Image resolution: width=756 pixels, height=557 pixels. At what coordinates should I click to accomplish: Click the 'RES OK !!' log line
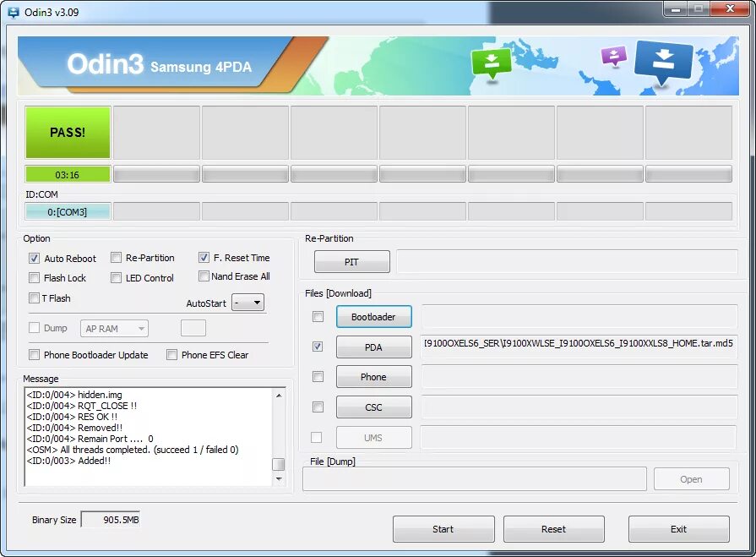click(x=72, y=417)
